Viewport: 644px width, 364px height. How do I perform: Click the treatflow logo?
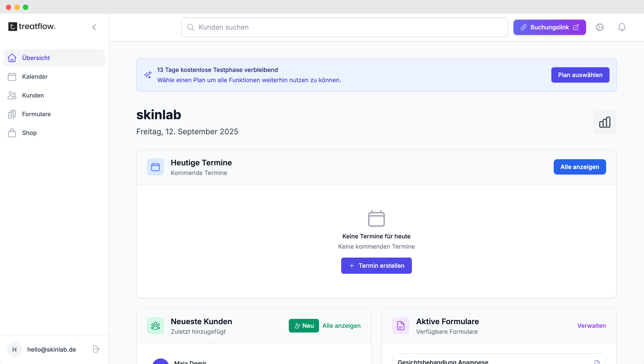point(32,27)
